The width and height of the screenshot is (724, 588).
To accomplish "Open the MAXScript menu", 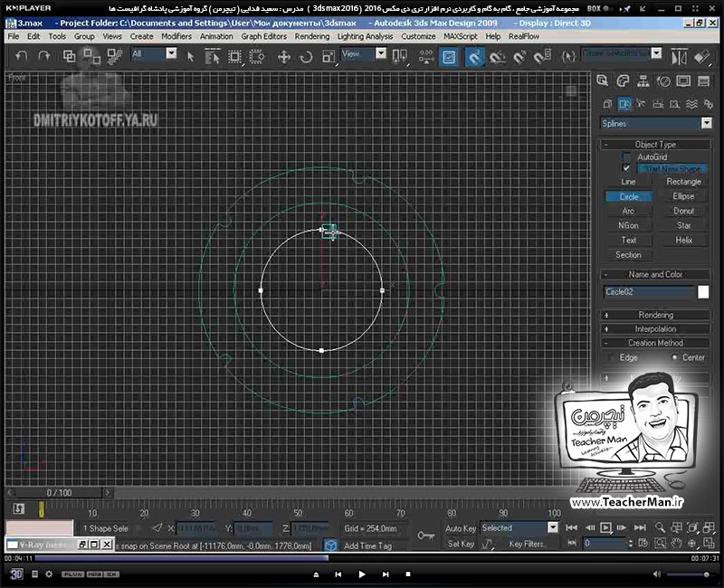I will 461,36.
